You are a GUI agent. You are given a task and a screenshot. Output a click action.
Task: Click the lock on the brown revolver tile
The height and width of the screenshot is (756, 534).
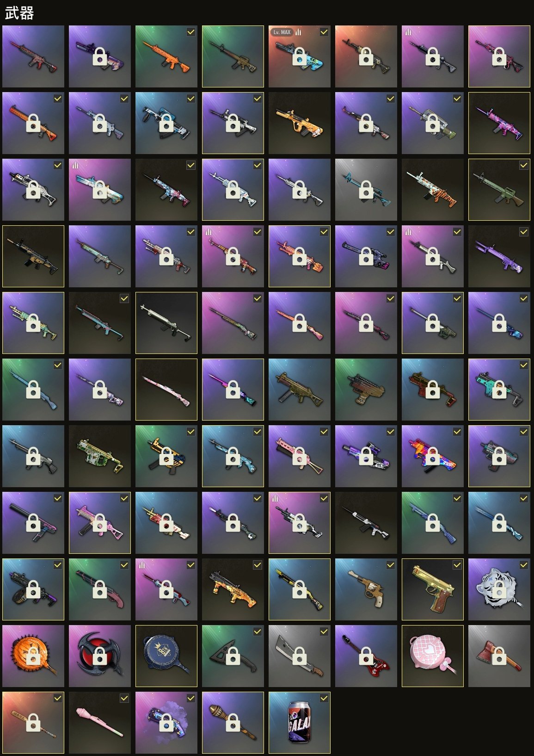366,589
